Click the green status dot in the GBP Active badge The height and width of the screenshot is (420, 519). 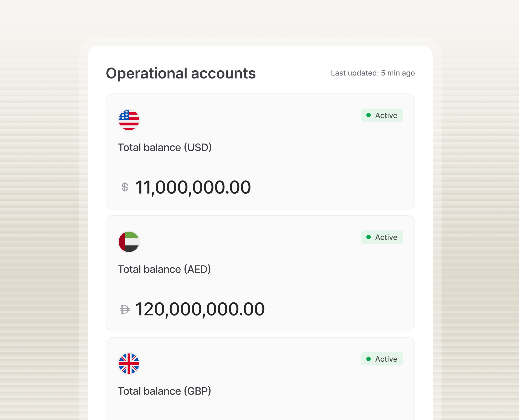[369, 359]
